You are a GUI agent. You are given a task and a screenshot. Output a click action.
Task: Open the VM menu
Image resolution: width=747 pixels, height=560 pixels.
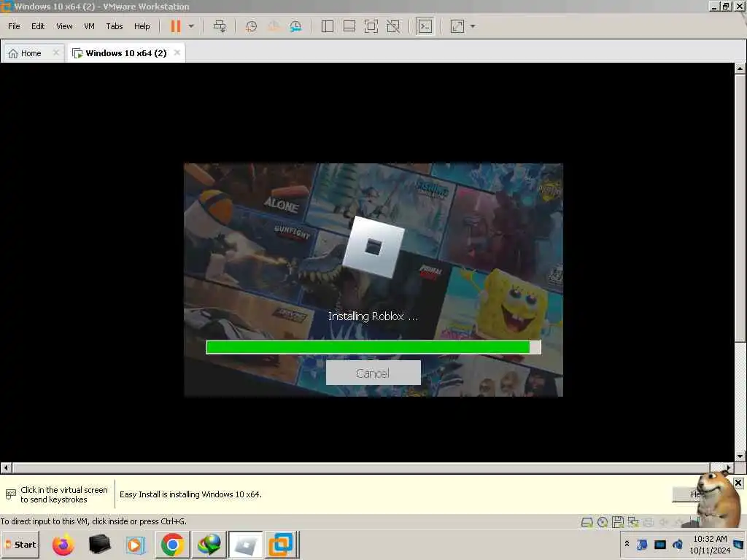pyautogui.click(x=89, y=26)
